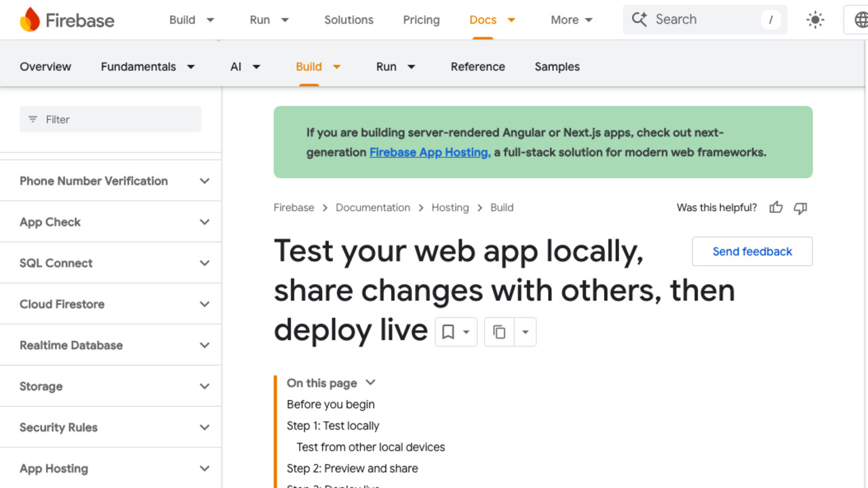Click the Send feedback button
The height and width of the screenshot is (488, 868).
pyautogui.click(x=752, y=251)
